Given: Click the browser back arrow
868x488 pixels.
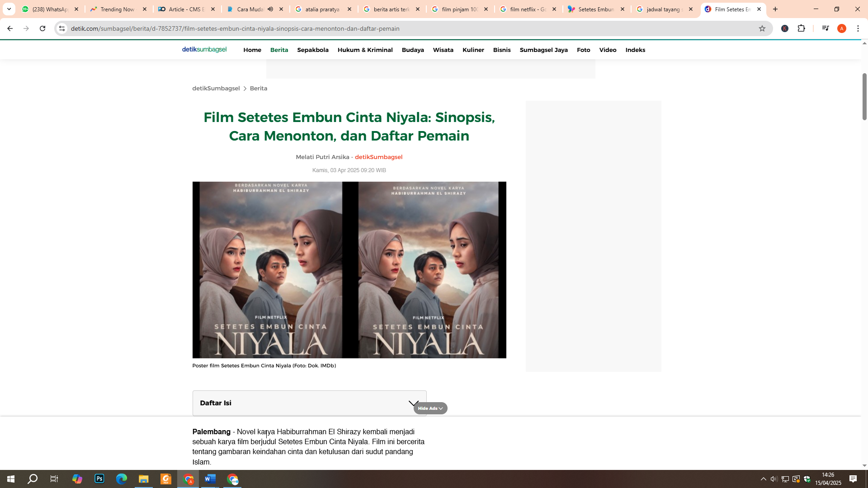Looking at the screenshot, I should tap(9, 28).
